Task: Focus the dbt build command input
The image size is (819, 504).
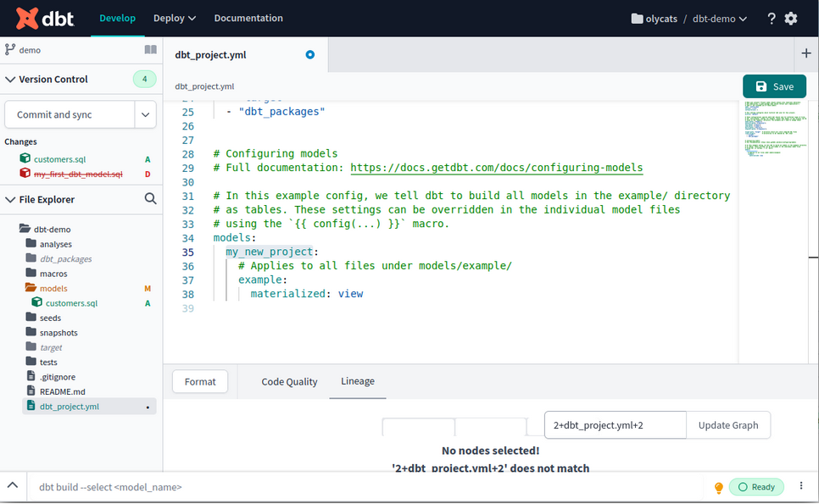Action: [365, 487]
